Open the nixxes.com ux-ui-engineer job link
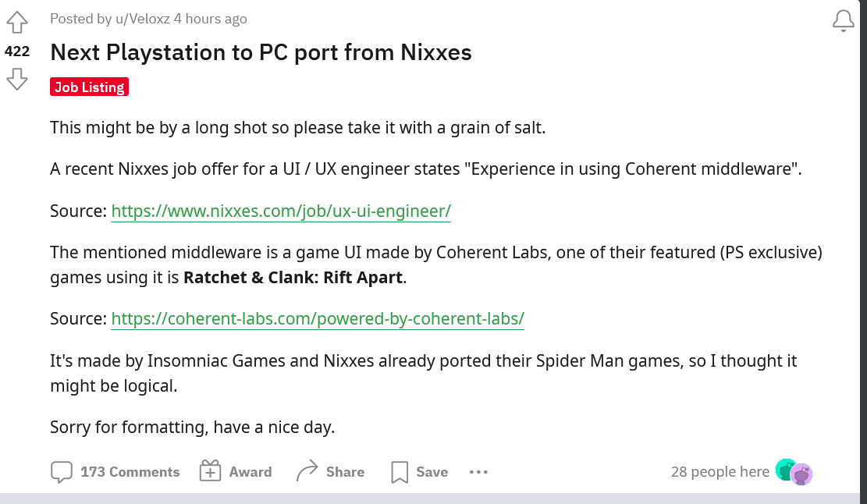This screenshot has height=504, width=867. pos(281,211)
